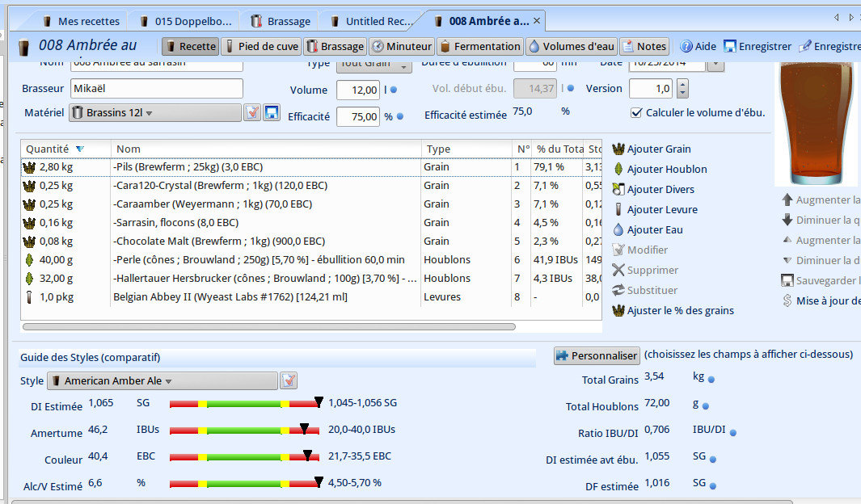This screenshot has height=504, width=861.
Task: Click the Substituer arrows icon
Action: click(x=618, y=290)
